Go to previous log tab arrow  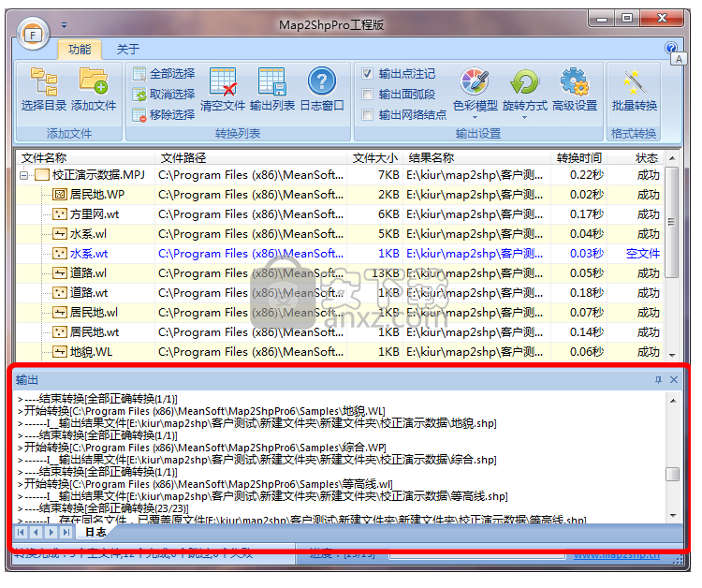(36, 532)
